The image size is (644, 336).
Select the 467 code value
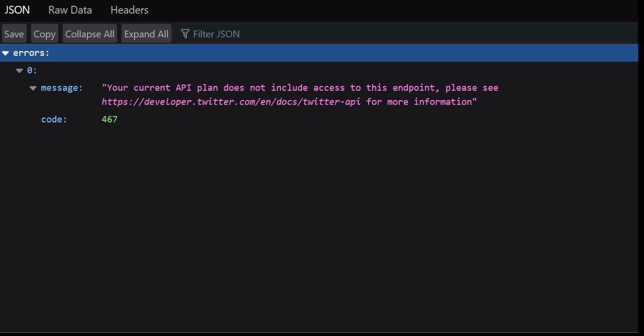(x=109, y=119)
